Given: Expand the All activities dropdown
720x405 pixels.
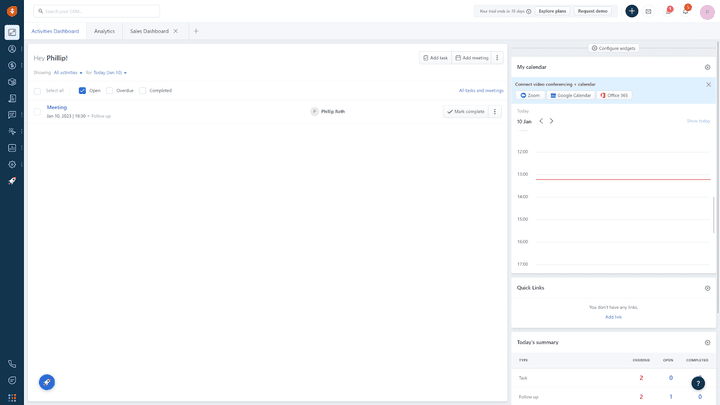Looking at the screenshot, I should point(68,73).
